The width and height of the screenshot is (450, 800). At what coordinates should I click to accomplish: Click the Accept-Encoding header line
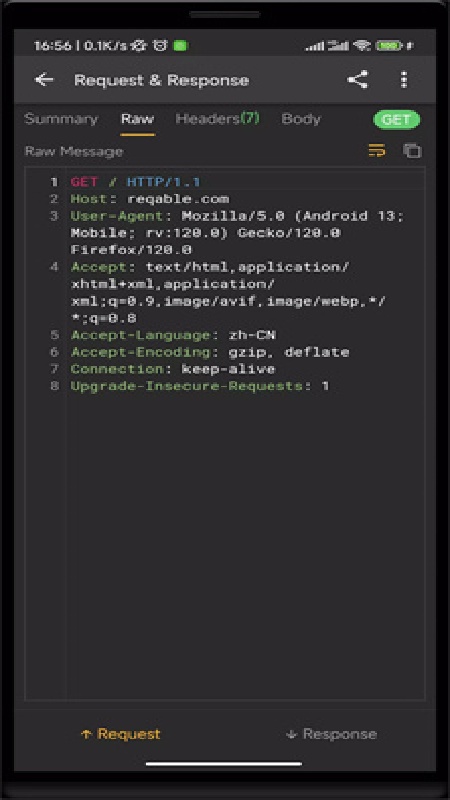[x=210, y=352]
